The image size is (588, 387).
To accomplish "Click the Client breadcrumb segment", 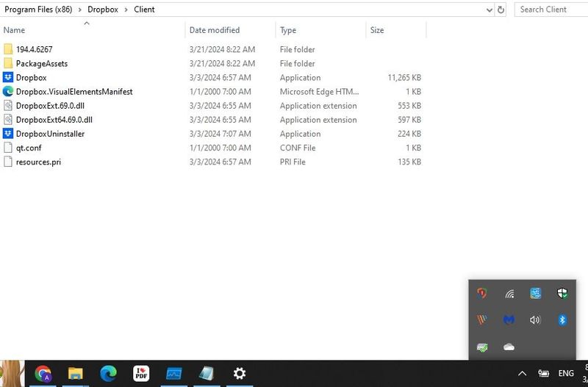I will (x=144, y=10).
